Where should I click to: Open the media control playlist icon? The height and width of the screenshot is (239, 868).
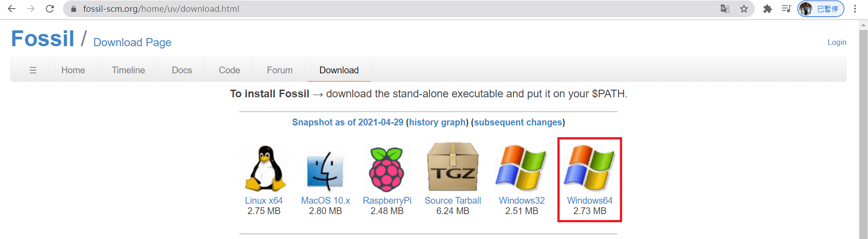click(786, 9)
